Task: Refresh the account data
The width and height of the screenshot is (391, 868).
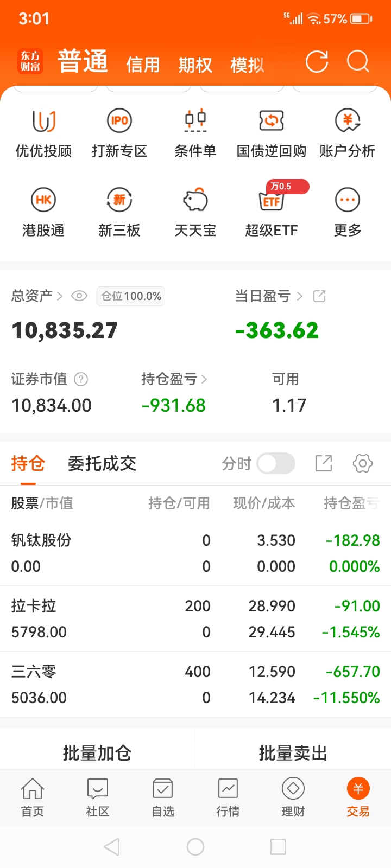Action: coord(317,61)
